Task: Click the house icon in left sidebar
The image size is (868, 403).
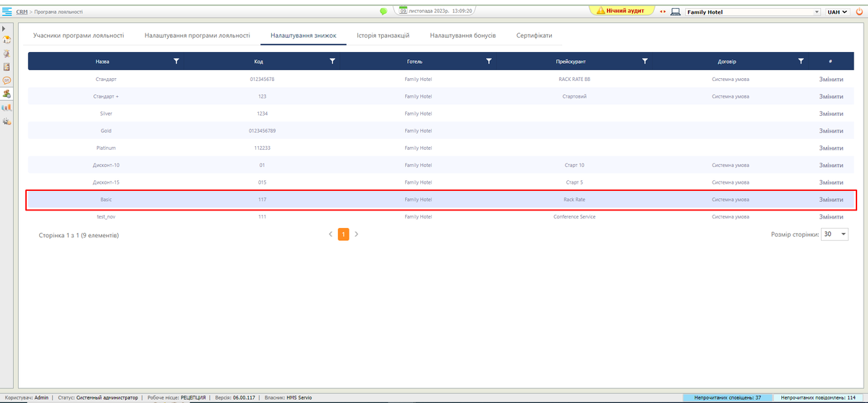Action: (x=7, y=41)
